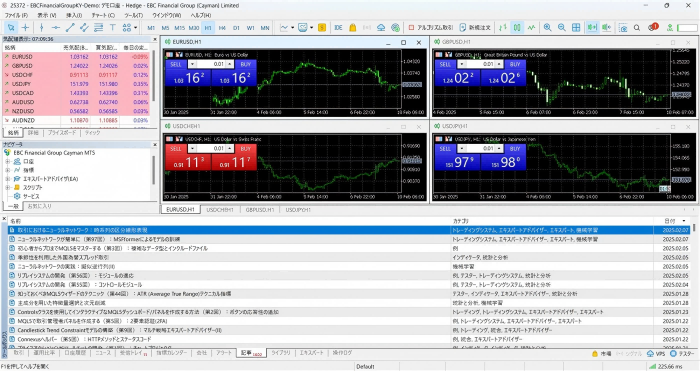Image resolution: width=700 pixels, height=371 pixels.
Task: Open the MQL5 IDE editor
Action: (338, 28)
